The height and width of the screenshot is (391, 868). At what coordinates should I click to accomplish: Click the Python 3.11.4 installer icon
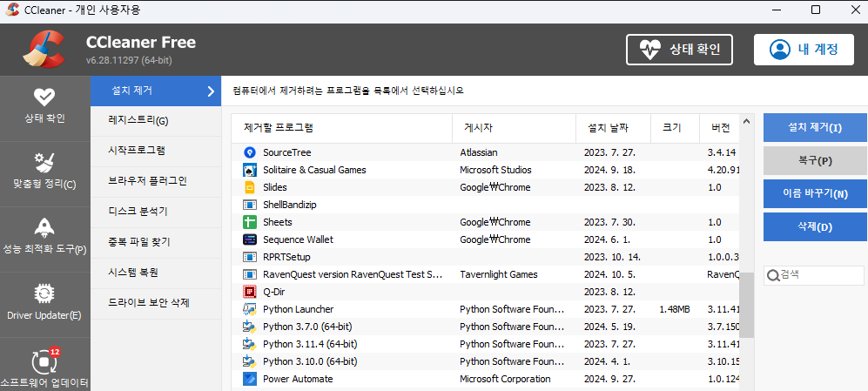250,345
